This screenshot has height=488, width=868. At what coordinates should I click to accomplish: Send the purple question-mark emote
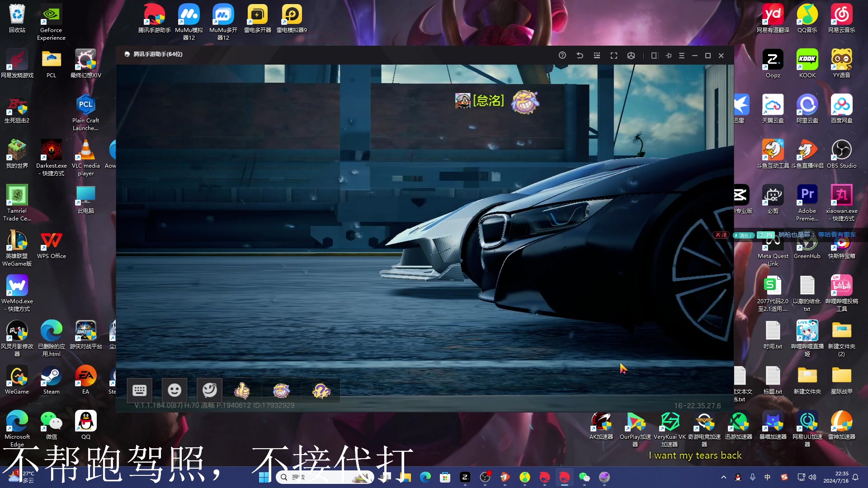(x=321, y=390)
